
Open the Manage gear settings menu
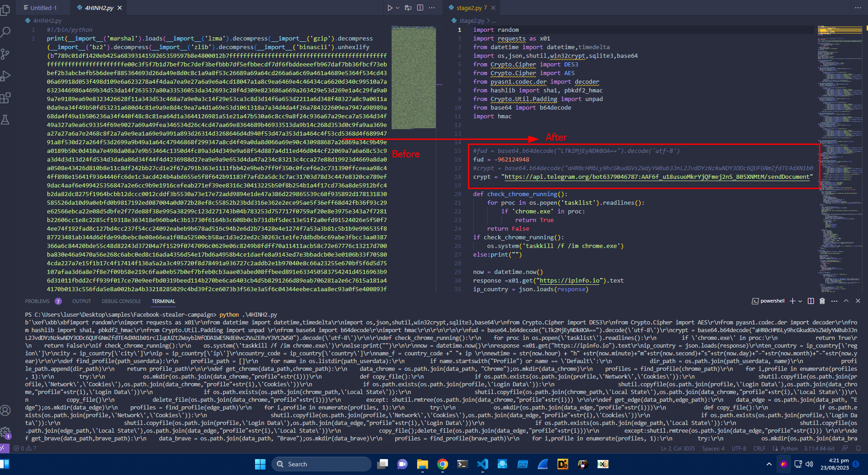pyautogui.click(x=5, y=432)
